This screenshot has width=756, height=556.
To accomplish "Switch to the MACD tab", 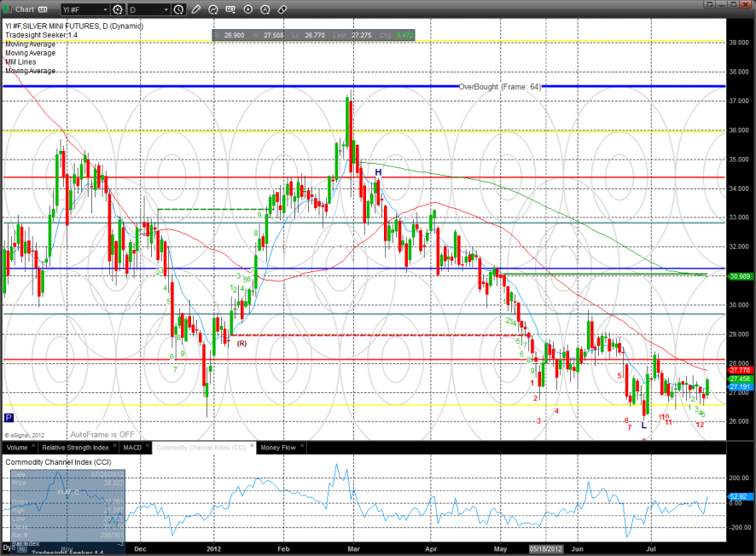I will (x=132, y=447).
